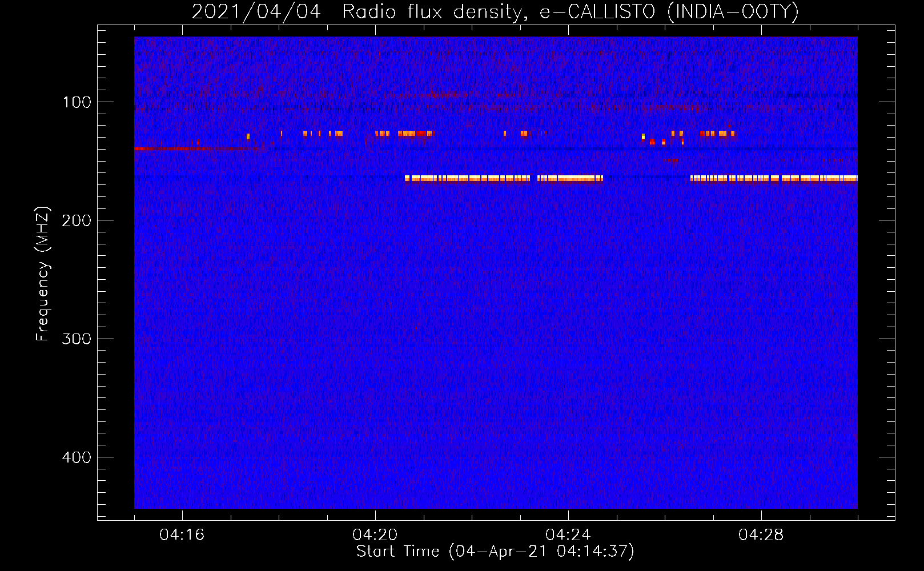
Task: Select the 400 MHz frequency label
Action: [x=77, y=457]
